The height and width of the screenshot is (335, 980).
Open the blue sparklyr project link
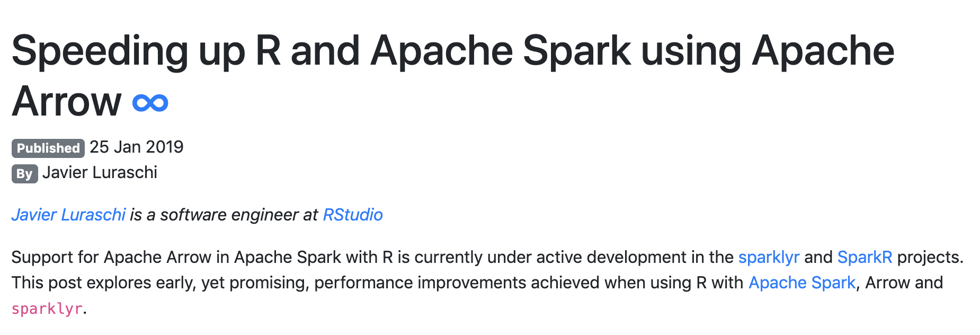[769, 257]
